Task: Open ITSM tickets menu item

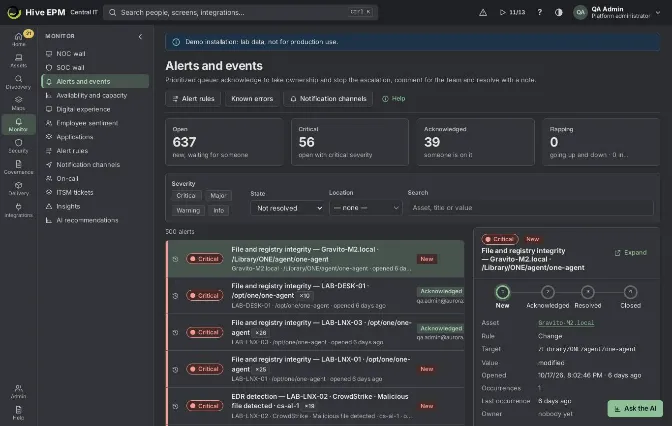Action: click(x=95, y=192)
